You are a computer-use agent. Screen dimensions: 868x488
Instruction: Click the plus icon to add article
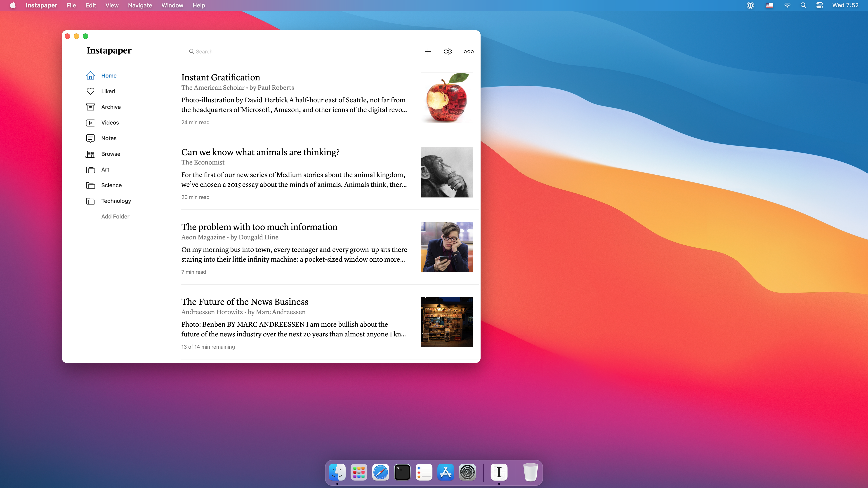coord(428,52)
